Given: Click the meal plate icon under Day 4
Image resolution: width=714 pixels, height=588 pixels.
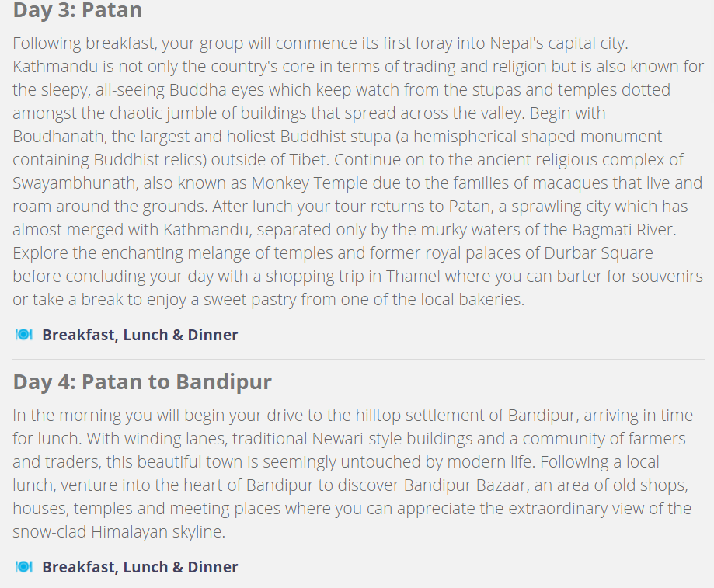Looking at the screenshot, I should click(23, 566).
